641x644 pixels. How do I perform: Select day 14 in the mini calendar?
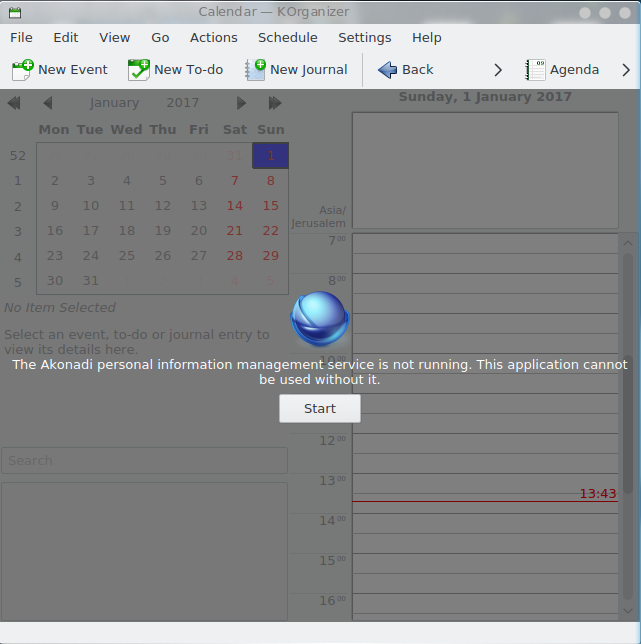pyautogui.click(x=234, y=206)
